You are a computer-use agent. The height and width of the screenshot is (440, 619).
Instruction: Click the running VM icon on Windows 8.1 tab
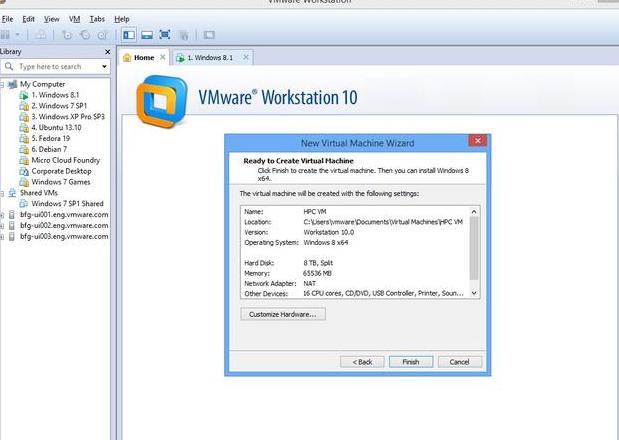pyautogui.click(x=180, y=58)
